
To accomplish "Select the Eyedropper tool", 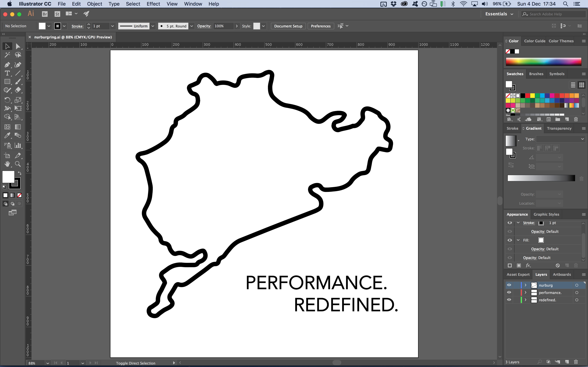I will coord(7,135).
